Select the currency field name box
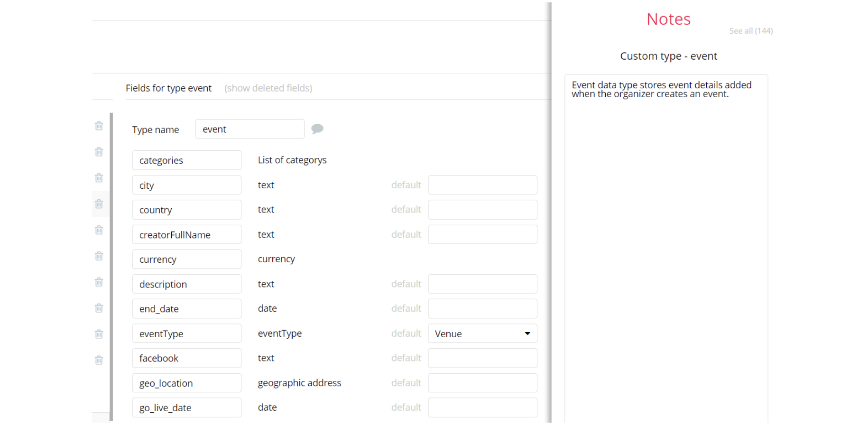Image resolution: width=868 pixels, height=425 pixels. [186, 259]
